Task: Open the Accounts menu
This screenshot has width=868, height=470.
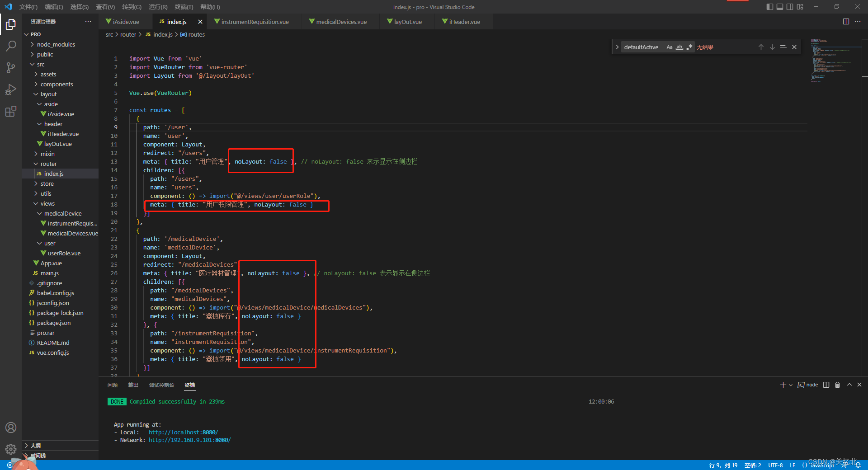Action: pyautogui.click(x=11, y=428)
